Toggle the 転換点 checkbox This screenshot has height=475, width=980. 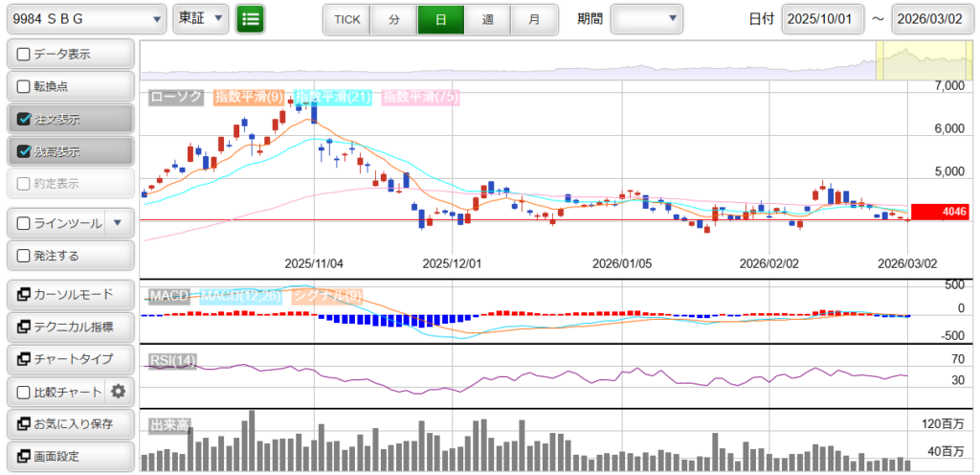pyautogui.click(x=24, y=86)
